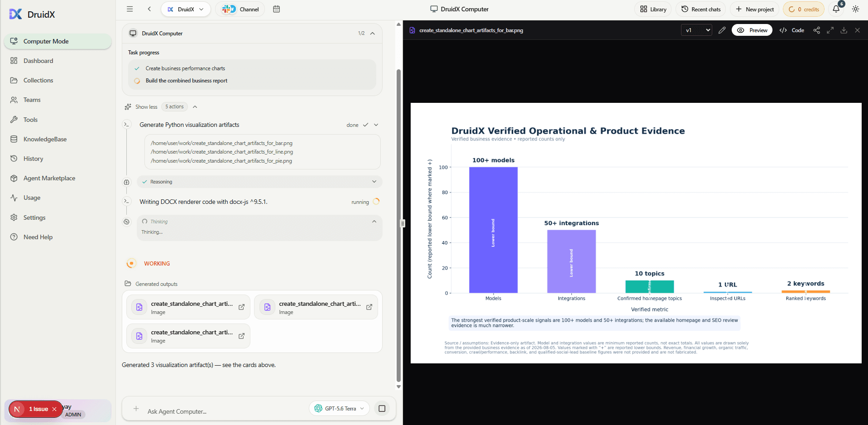The image size is (868, 425).
Task: Toggle light/dark theme sun icon
Action: (x=855, y=9)
